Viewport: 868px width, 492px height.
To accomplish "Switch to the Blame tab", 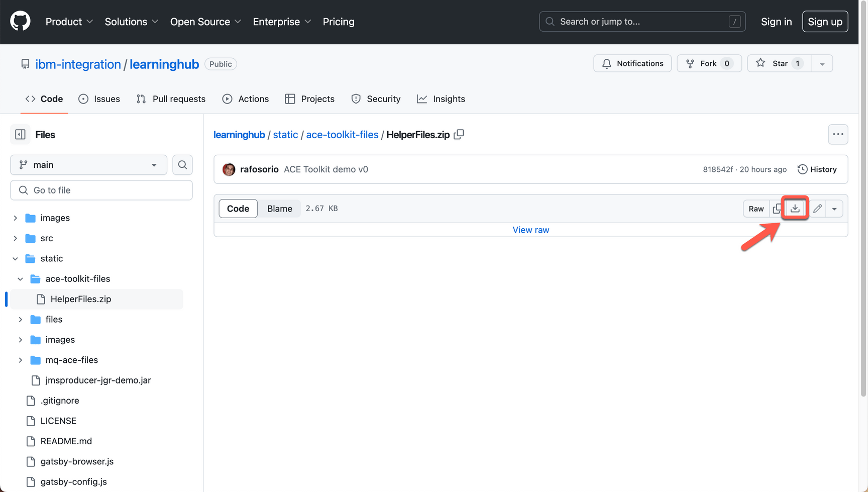I will coord(279,208).
